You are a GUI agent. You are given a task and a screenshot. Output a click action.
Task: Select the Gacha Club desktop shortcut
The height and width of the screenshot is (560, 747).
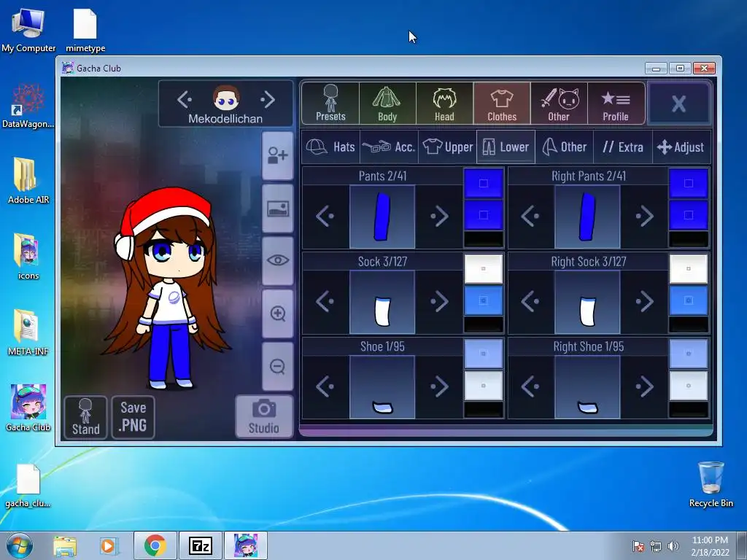coord(28,408)
